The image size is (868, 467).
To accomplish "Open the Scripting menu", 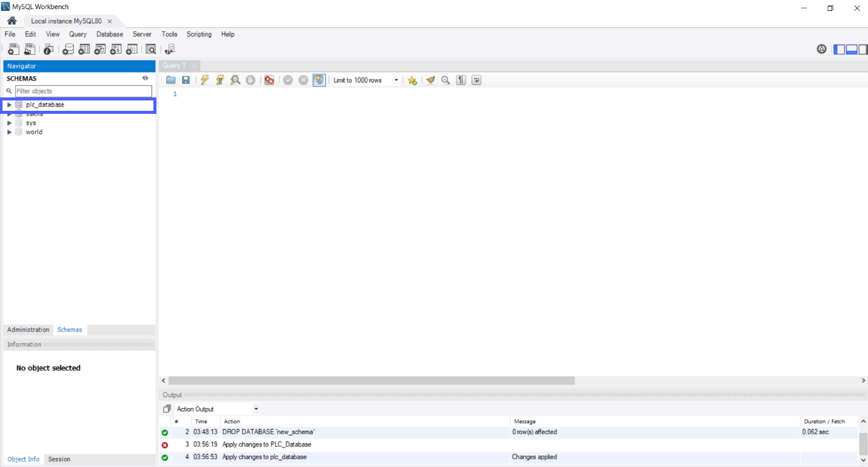I will tap(199, 34).
